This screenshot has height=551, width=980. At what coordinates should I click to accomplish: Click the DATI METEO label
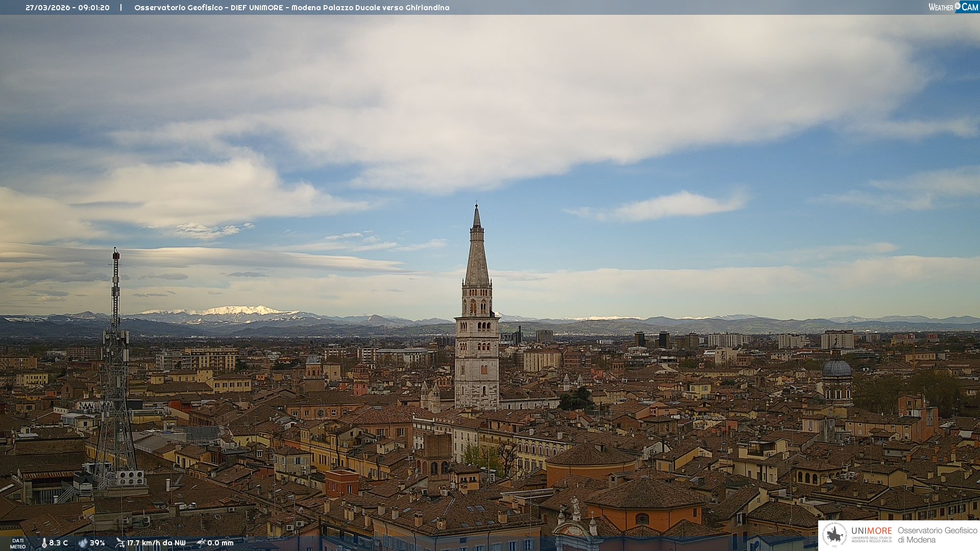18,543
